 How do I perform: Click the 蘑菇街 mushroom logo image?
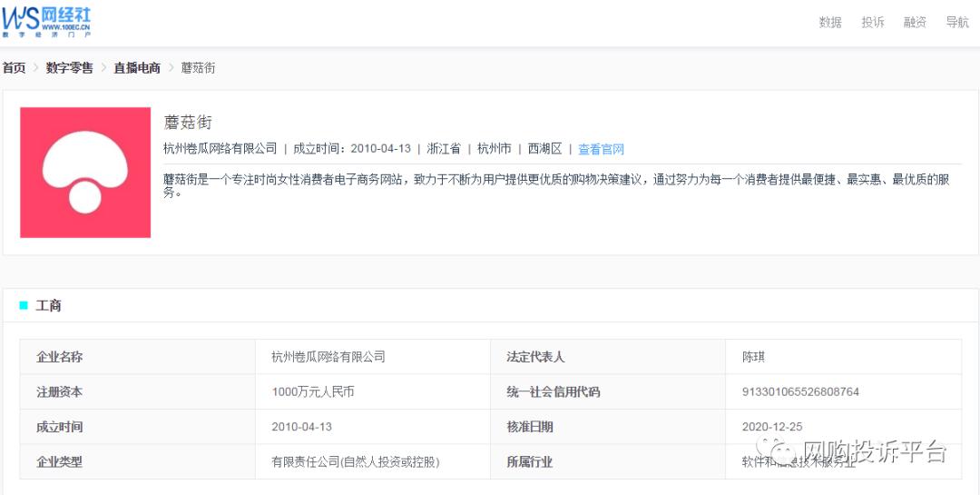coord(85,173)
